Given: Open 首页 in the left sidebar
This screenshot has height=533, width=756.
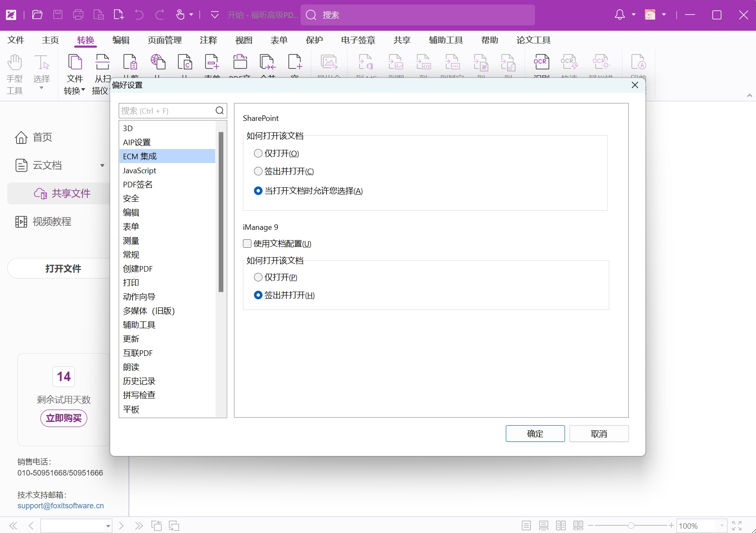Looking at the screenshot, I should (x=42, y=137).
